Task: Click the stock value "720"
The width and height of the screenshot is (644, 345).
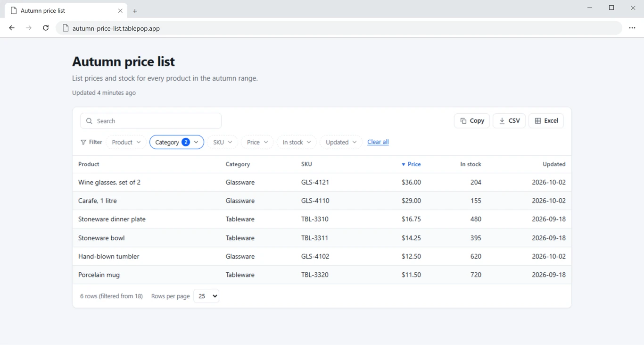Action: [x=476, y=275]
